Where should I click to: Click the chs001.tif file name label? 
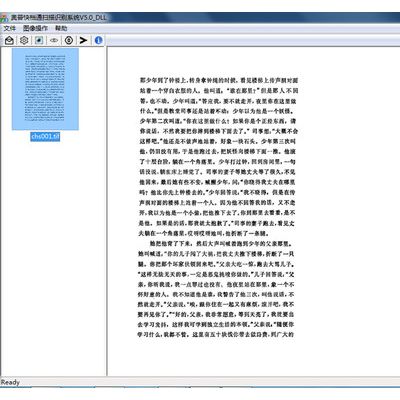[45, 137]
